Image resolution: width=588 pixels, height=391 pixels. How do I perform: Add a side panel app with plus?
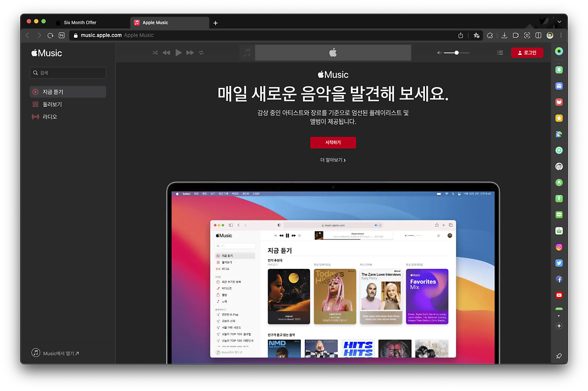[559, 326]
